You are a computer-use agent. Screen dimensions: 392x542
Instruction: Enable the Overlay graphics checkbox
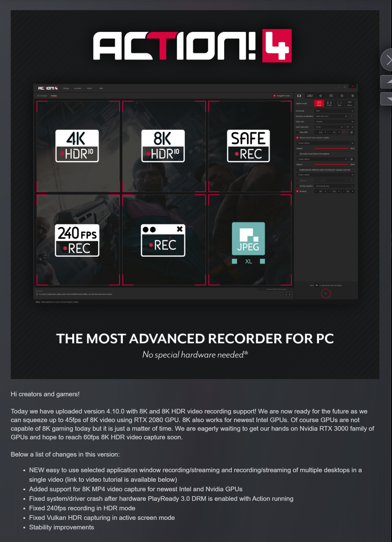pyautogui.click(x=297, y=186)
